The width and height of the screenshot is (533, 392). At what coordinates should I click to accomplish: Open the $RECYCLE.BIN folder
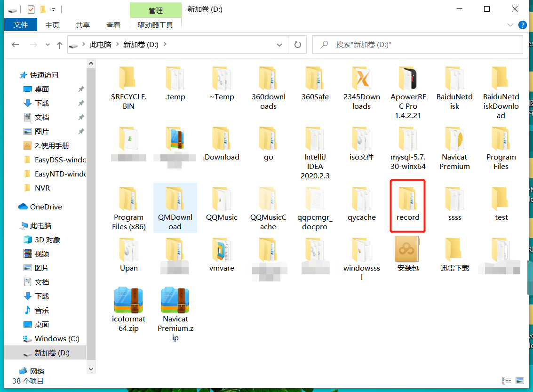(x=128, y=88)
